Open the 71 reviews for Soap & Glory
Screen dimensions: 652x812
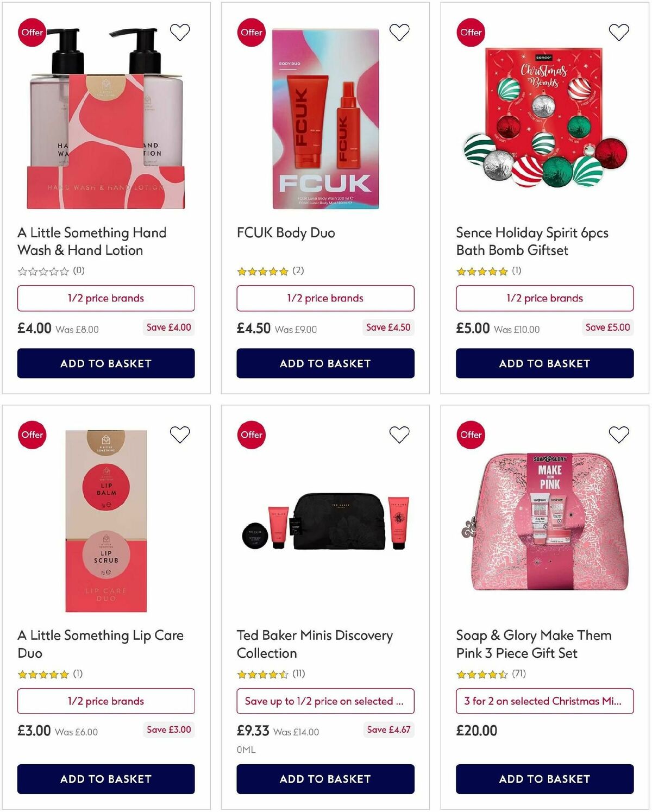pyautogui.click(x=520, y=673)
